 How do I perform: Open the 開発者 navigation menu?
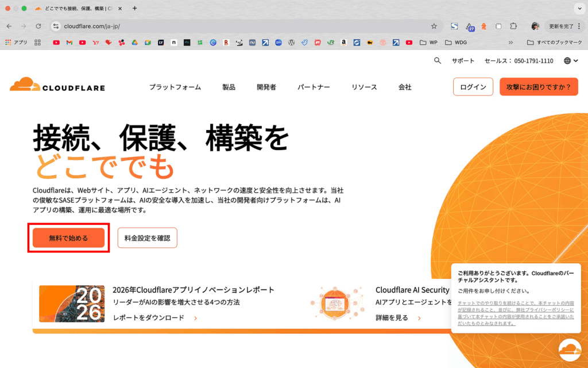click(266, 87)
